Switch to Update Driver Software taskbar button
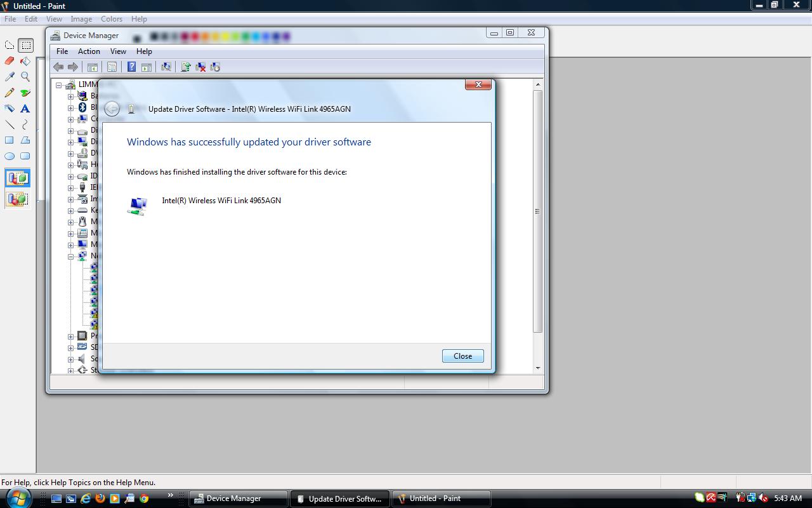The image size is (812, 508). (x=339, y=498)
